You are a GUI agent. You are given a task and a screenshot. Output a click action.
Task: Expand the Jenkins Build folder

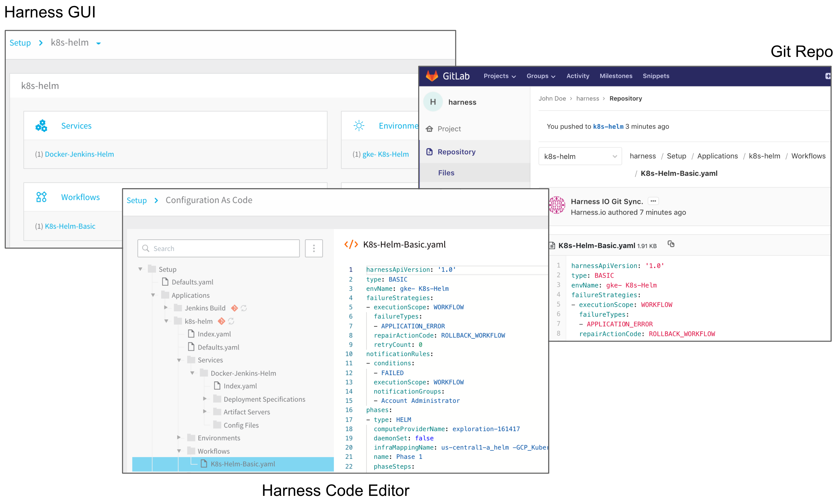pyautogui.click(x=166, y=308)
